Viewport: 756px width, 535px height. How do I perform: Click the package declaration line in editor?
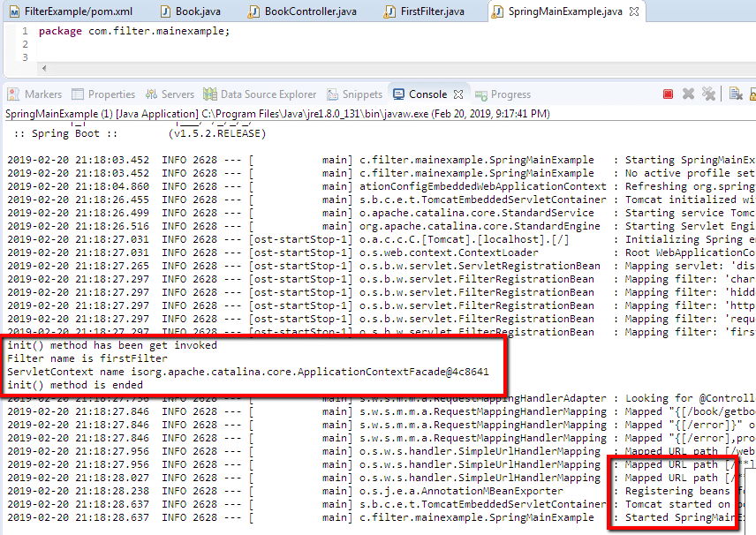[x=133, y=31]
